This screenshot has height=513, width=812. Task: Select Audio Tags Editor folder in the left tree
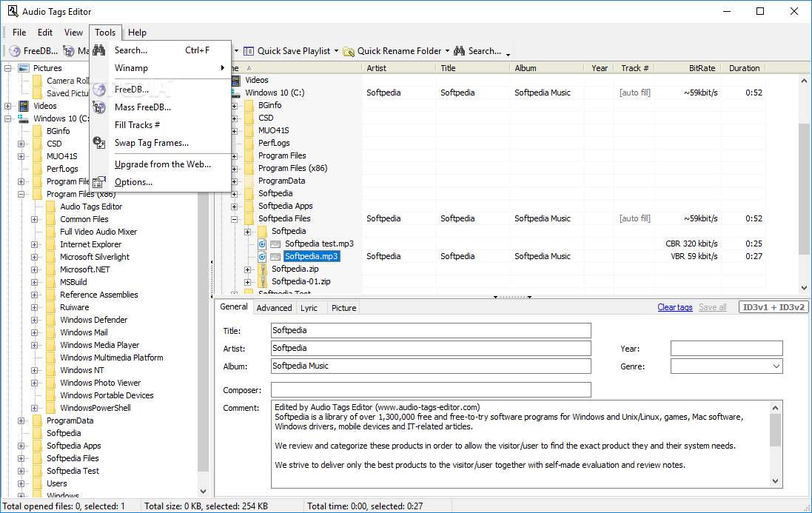point(91,207)
